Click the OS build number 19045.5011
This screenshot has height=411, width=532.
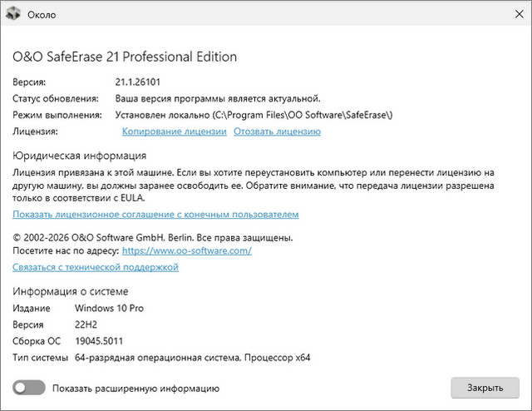tap(102, 341)
